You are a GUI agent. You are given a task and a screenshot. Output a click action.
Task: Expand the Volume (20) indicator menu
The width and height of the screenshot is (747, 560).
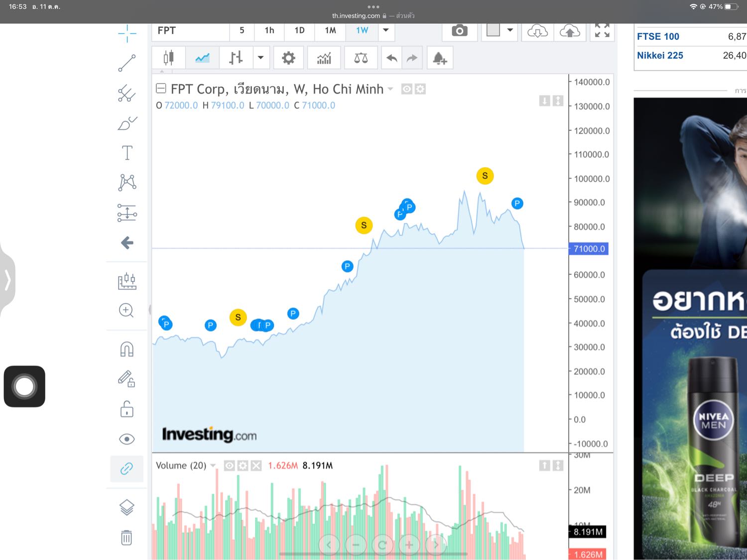click(x=213, y=465)
